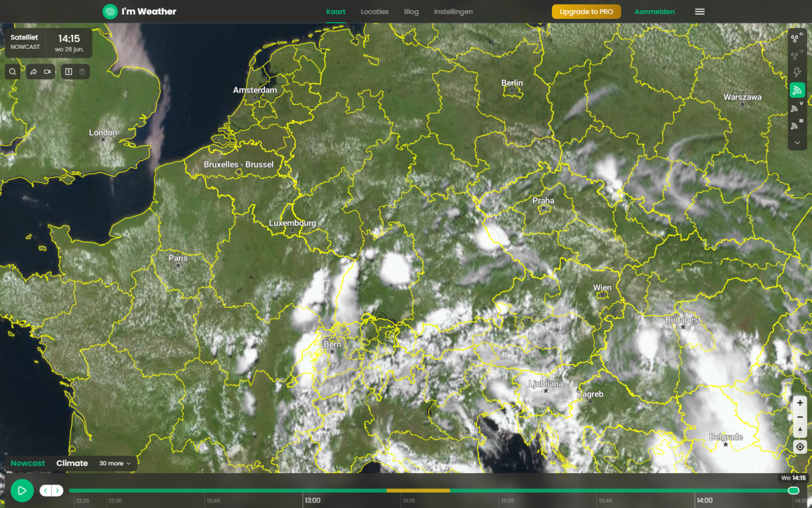Open the Instellingen menu item

click(453, 11)
